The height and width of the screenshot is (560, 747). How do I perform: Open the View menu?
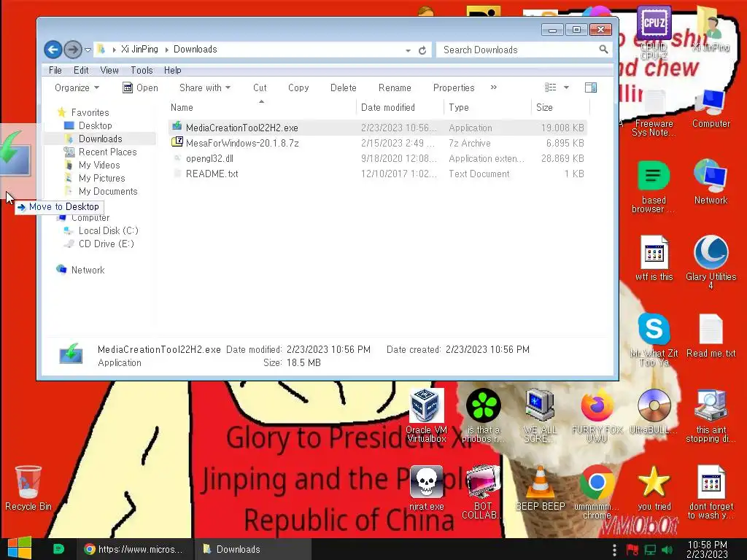(109, 70)
